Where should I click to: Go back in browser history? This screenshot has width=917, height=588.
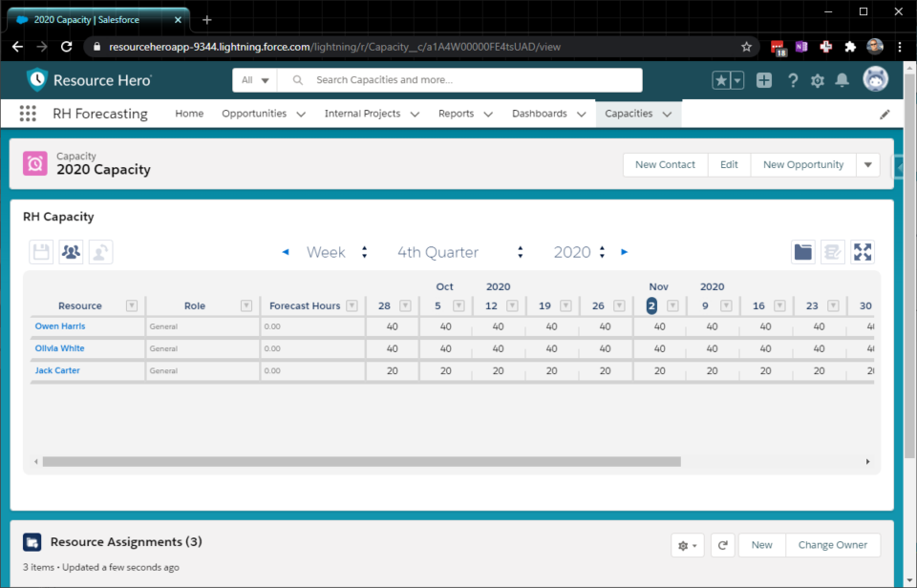point(17,47)
